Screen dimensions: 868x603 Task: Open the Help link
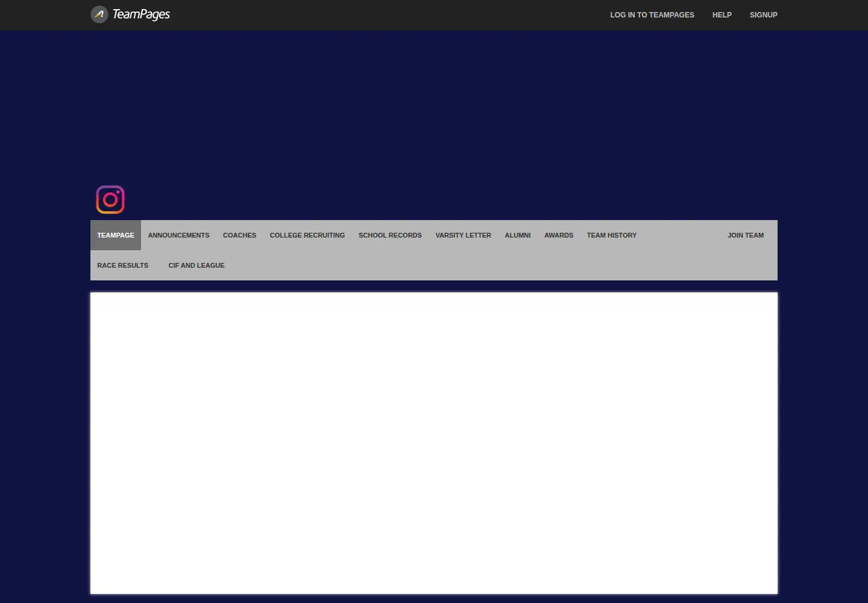(722, 15)
